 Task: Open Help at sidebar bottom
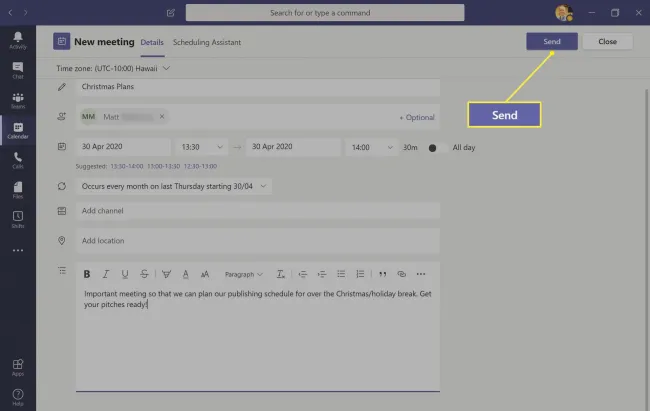click(18, 397)
